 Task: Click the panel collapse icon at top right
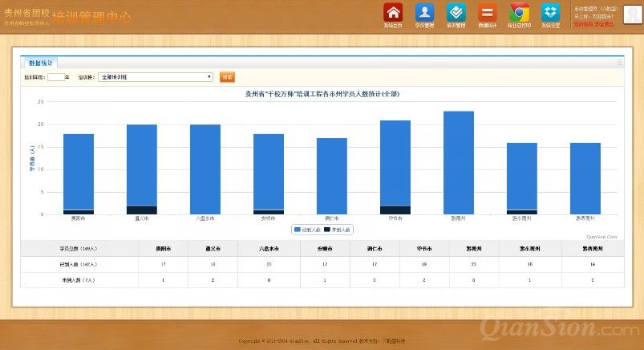point(619,62)
